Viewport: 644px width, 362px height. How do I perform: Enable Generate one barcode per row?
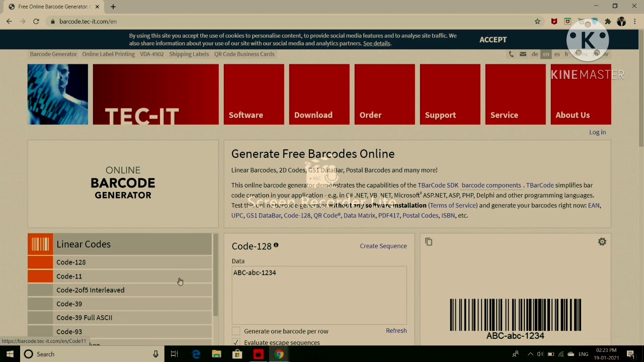[x=236, y=331]
